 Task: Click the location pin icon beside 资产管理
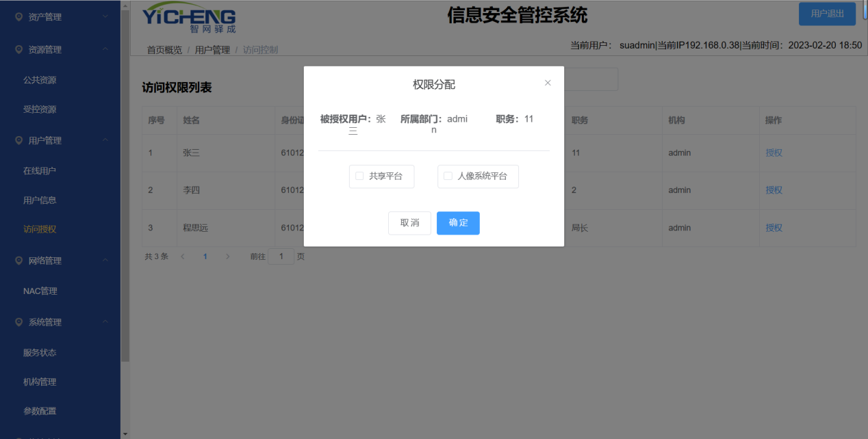19,17
